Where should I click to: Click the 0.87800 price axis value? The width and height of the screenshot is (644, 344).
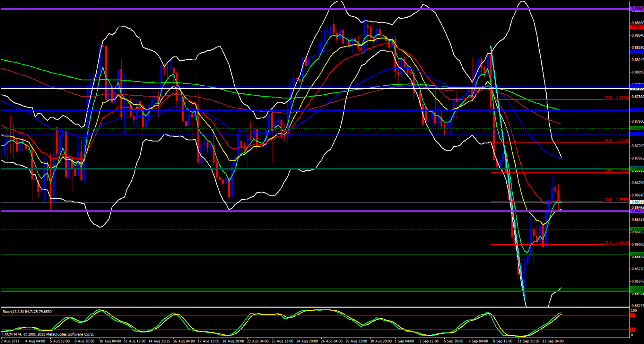pyautogui.click(x=638, y=97)
